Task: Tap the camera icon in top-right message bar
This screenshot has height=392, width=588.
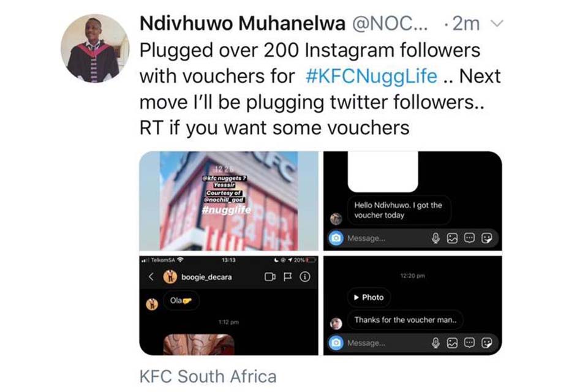Action: (336, 238)
